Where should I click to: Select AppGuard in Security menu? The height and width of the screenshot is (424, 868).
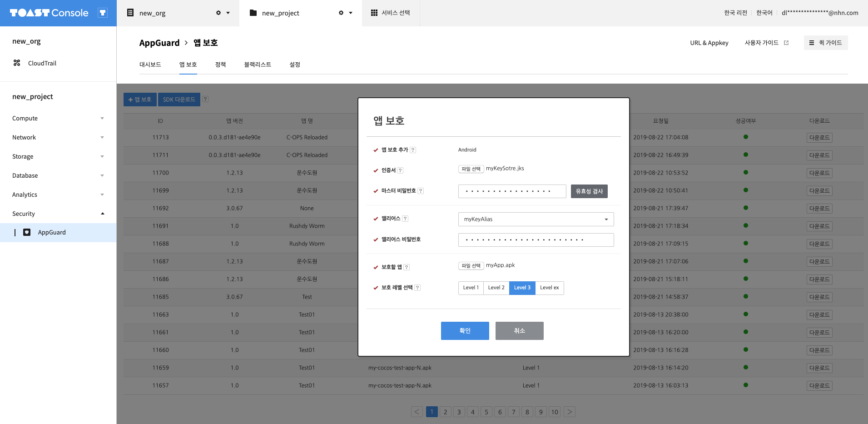tap(58, 232)
